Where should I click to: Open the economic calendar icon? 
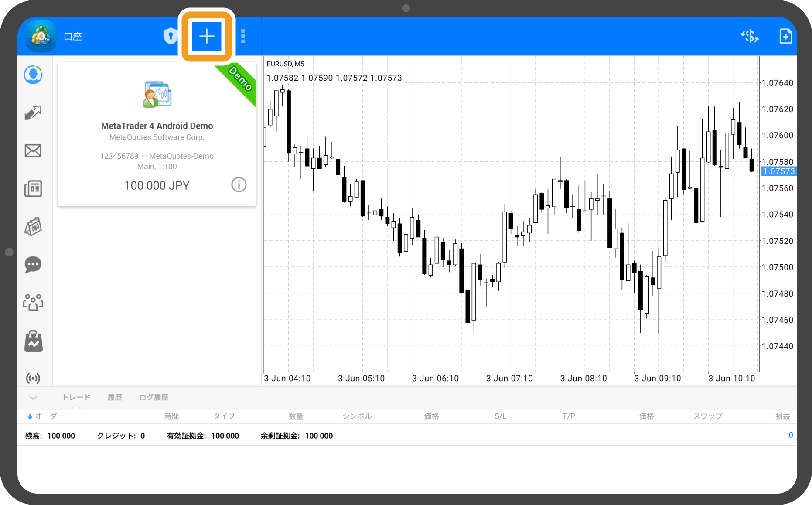(33, 227)
